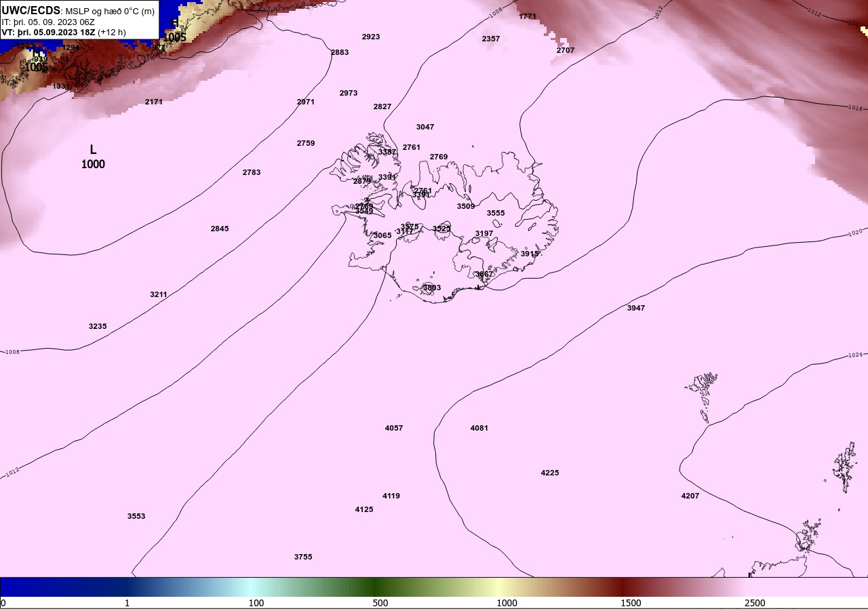Image resolution: width=868 pixels, height=609 pixels.
Task: Click the height value 3235
Action: click(98, 326)
